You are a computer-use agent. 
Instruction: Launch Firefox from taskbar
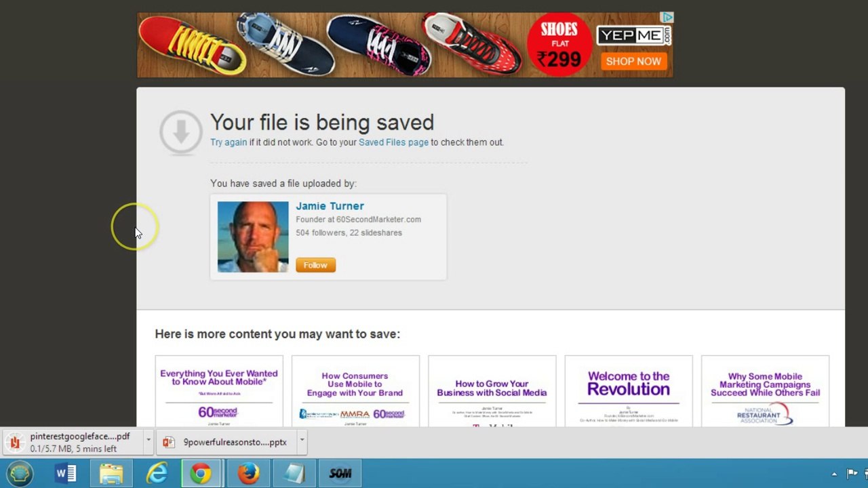click(248, 473)
